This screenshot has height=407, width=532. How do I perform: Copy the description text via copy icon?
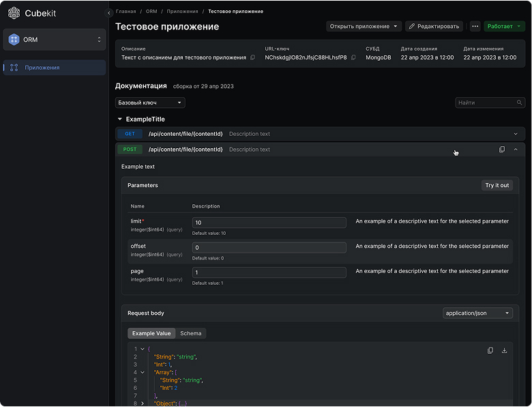pos(253,58)
